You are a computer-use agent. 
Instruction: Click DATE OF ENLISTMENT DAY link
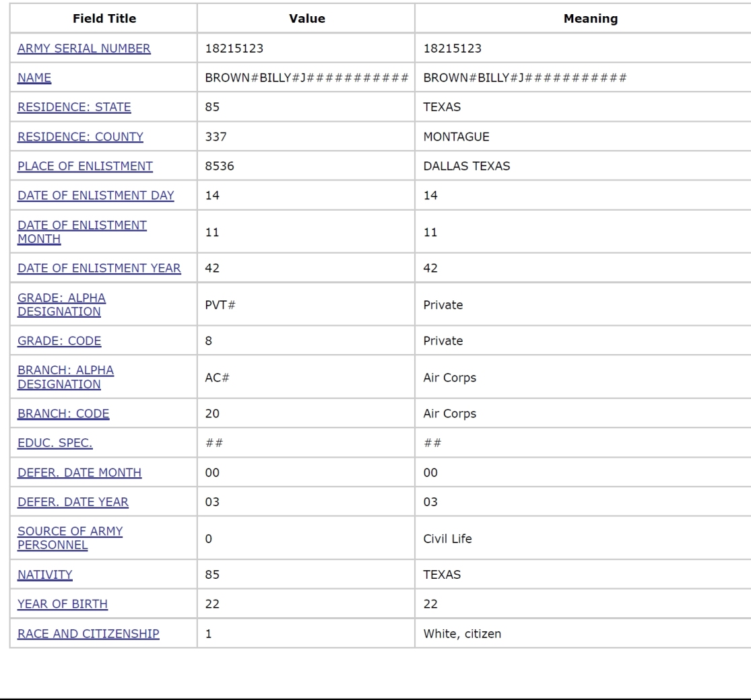tap(96, 196)
